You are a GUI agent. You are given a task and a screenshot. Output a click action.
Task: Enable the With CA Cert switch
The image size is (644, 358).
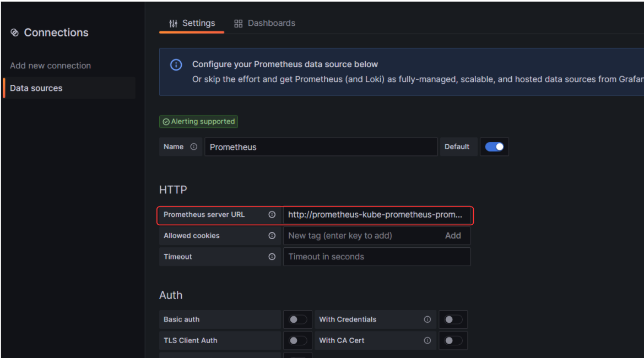453,340
